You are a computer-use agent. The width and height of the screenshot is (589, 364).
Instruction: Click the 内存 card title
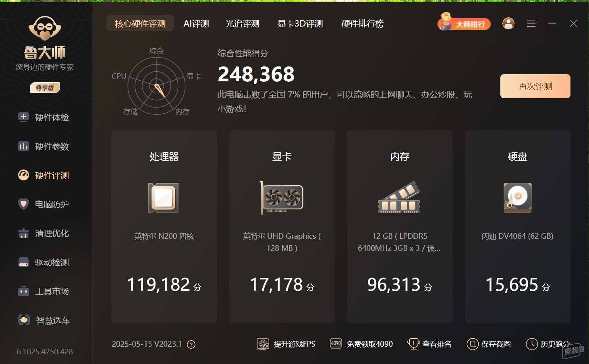pyautogui.click(x=400, y=157)
